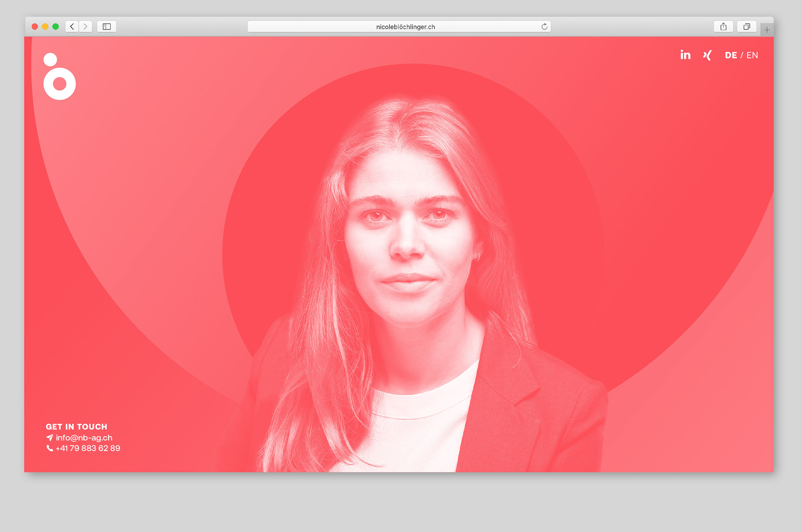801x532 pixels.
Task: Click the white circular site logo
Action: [59, 77]
